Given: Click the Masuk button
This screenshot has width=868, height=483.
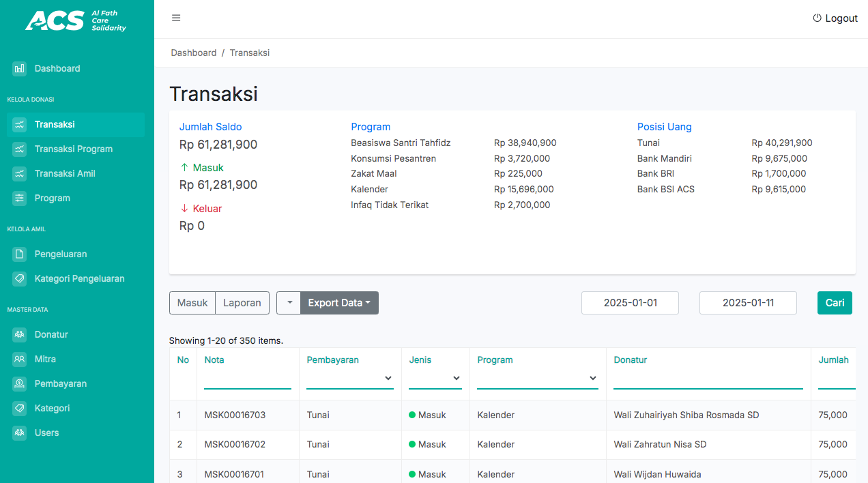Looking at the screenshot, I should pos(192,303).
